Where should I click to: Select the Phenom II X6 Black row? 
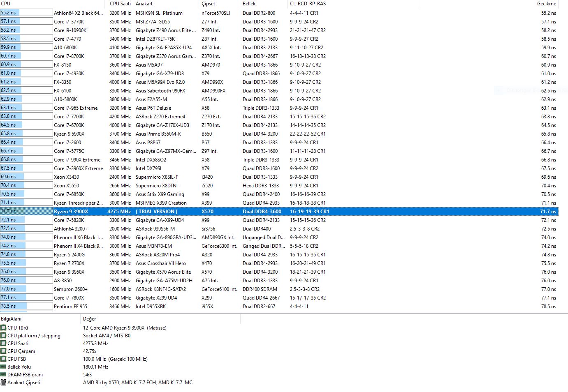(279, 237)
